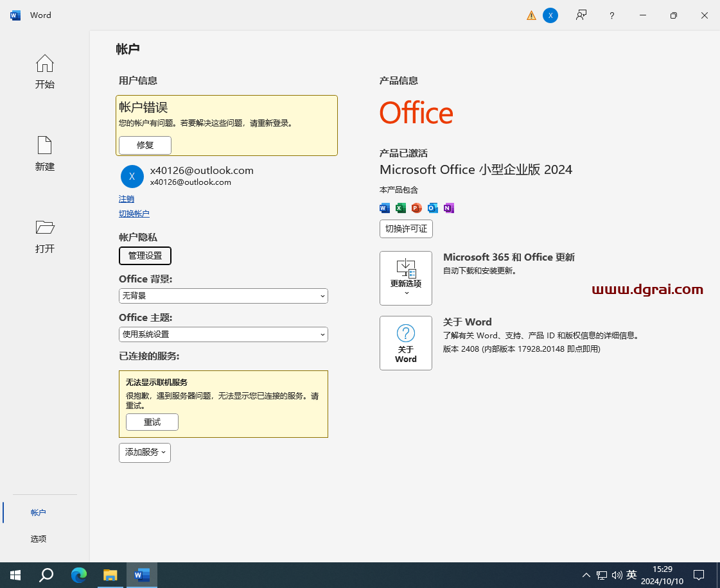Click the Outlook icon in 本产品包含
The height and width of the screenshot is (588, 720).
point(432,208)
